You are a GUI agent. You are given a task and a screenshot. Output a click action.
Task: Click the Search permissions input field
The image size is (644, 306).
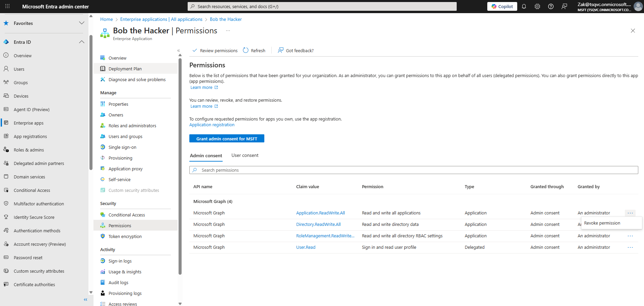(414, 170)
